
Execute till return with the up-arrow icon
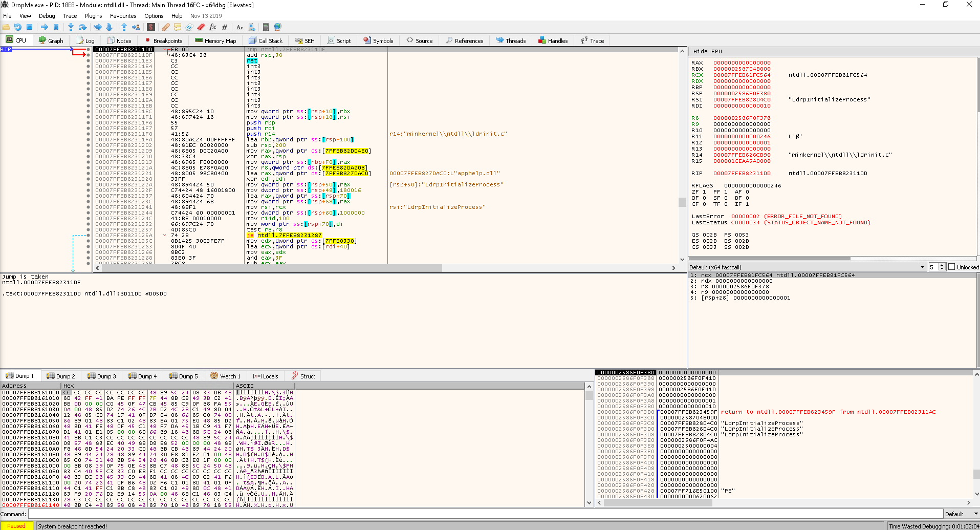coord(124,27)
